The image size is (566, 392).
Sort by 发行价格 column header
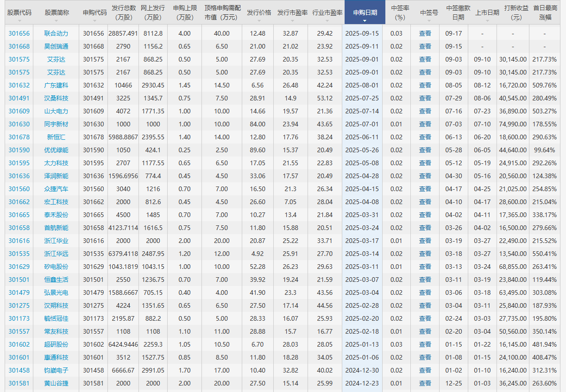pyautogui.click(x=259, y=12)
